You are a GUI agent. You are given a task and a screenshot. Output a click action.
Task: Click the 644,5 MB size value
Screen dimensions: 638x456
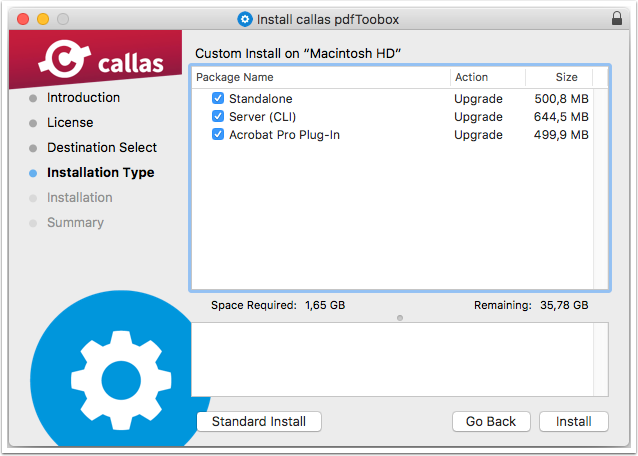click(561, 117)
